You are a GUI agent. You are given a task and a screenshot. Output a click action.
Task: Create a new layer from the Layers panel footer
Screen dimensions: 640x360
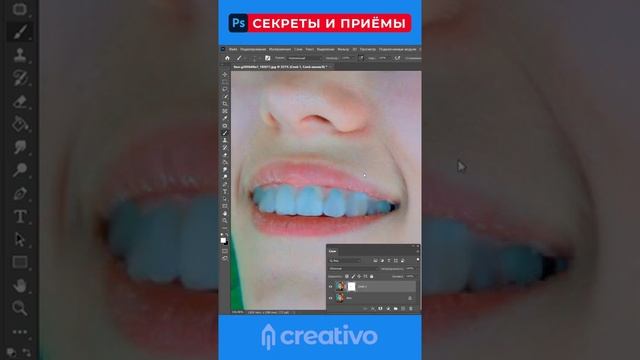pyautogui.click(x=403, y=309)
